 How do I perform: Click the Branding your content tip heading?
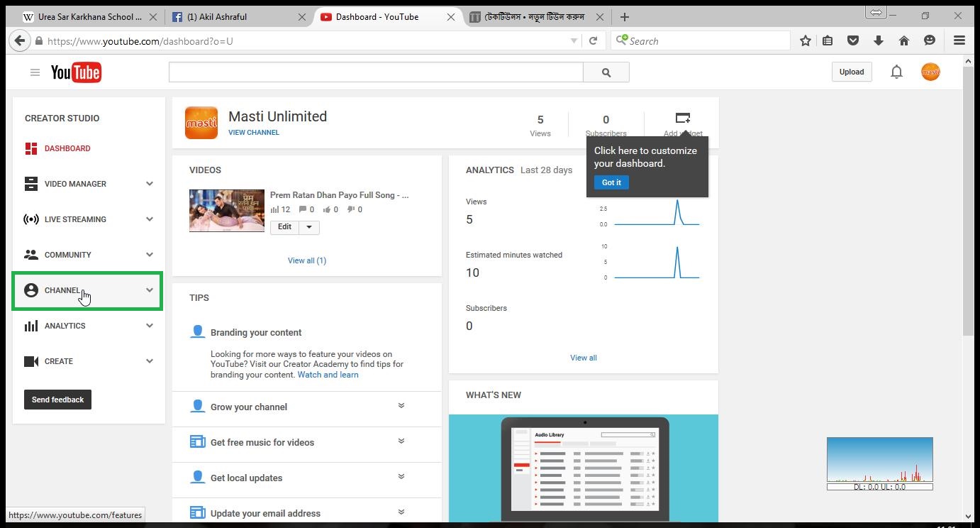(256, 332)
